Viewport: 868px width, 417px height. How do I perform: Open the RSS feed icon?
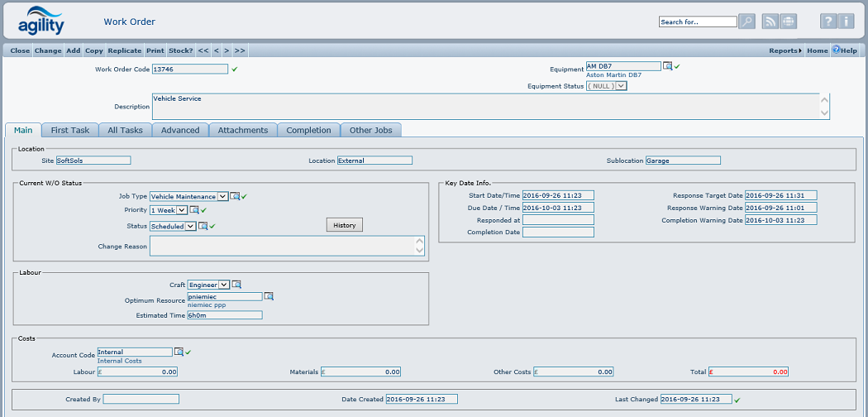click(770, 22)
